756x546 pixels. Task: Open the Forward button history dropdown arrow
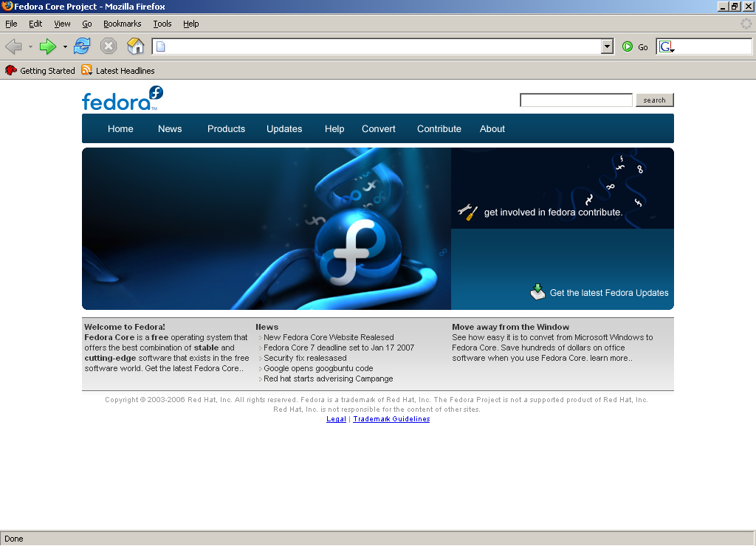65,46
